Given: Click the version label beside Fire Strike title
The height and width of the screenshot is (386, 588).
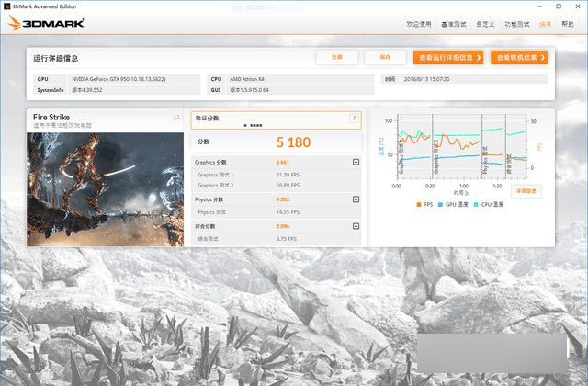Looking at the screenshot, I should point(176,117).
